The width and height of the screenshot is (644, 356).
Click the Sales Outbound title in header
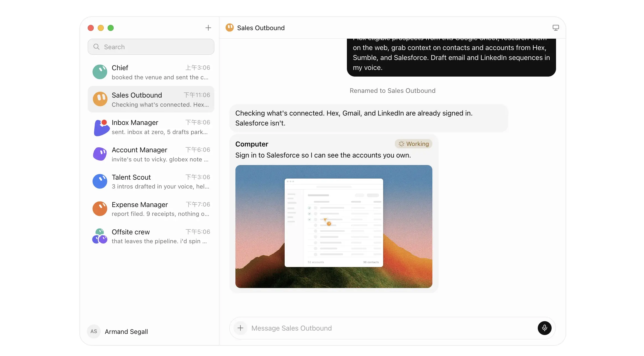coord(261,28)
